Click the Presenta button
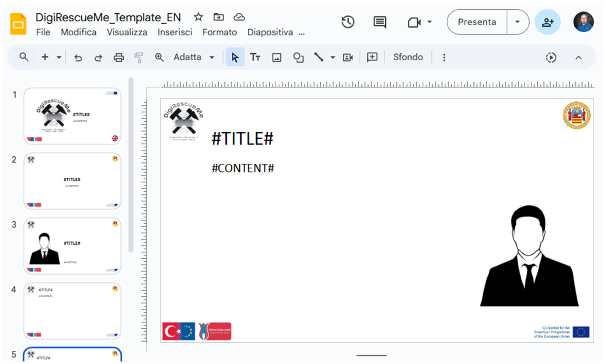The width and height of the screenshot is (605, 364). [477, 22]
